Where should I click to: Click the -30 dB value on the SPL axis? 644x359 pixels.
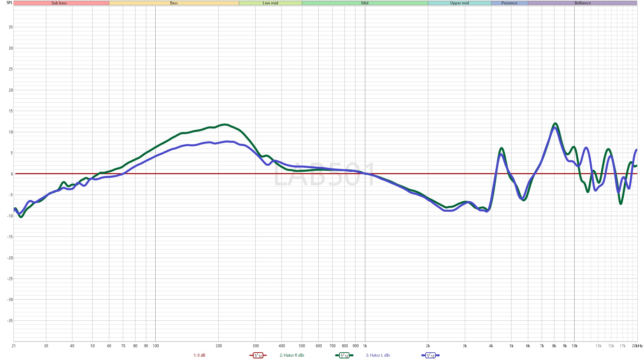10,300
